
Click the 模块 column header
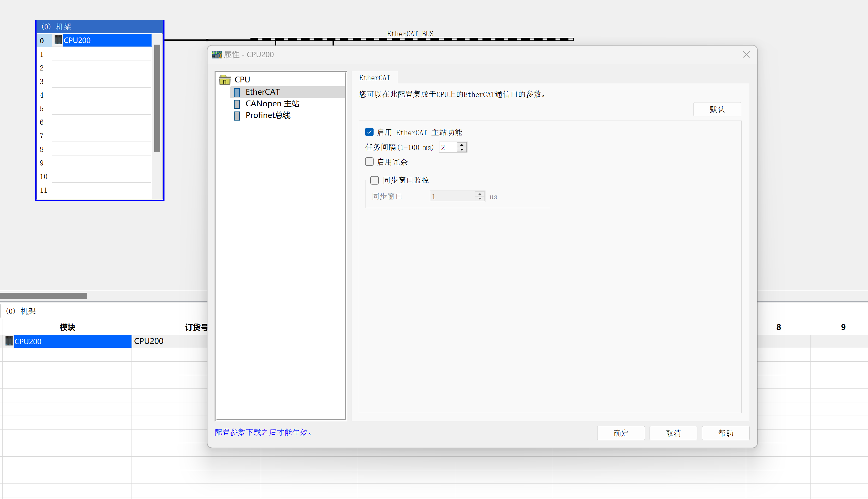point(67,327)
